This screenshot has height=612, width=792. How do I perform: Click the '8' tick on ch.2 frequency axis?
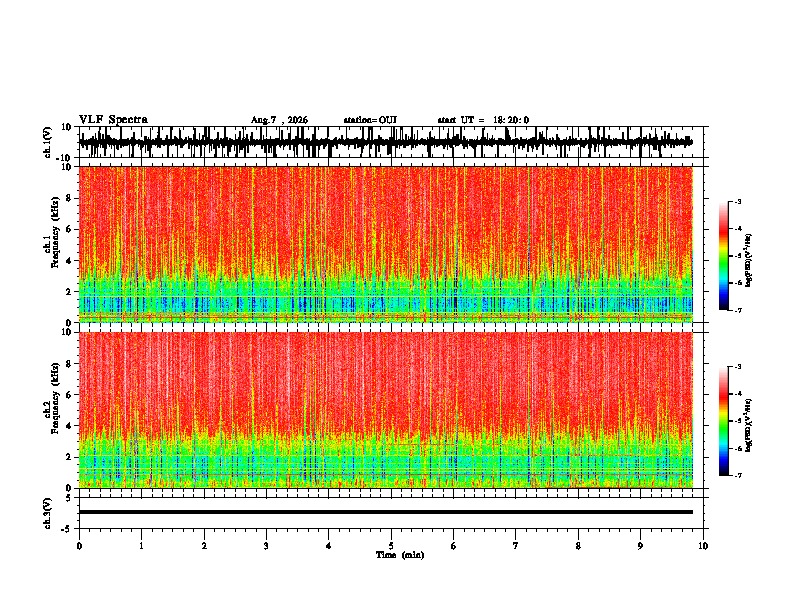pyautogui.click(x=69, y=364)
